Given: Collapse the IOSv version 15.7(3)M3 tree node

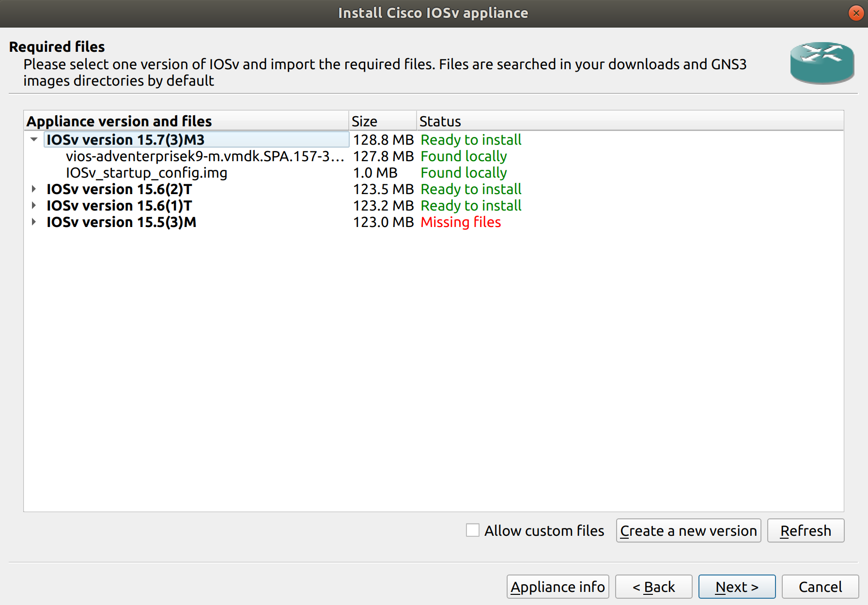Looking at the screenshot, I should (x=34, y=140).
